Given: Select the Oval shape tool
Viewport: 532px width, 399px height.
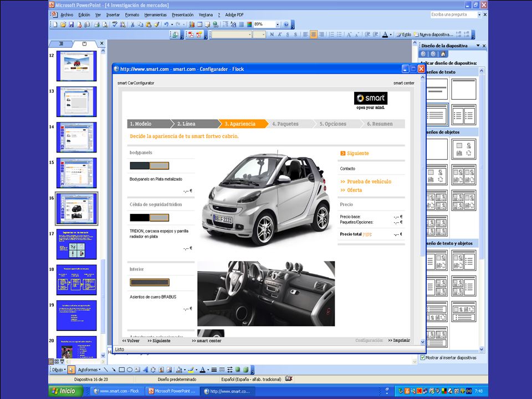Looking at the screenshot, I should click(129, 370).
